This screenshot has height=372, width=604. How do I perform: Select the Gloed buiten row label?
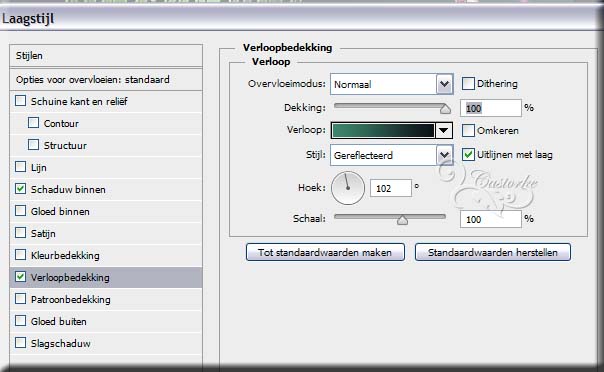tap(59, 321)
